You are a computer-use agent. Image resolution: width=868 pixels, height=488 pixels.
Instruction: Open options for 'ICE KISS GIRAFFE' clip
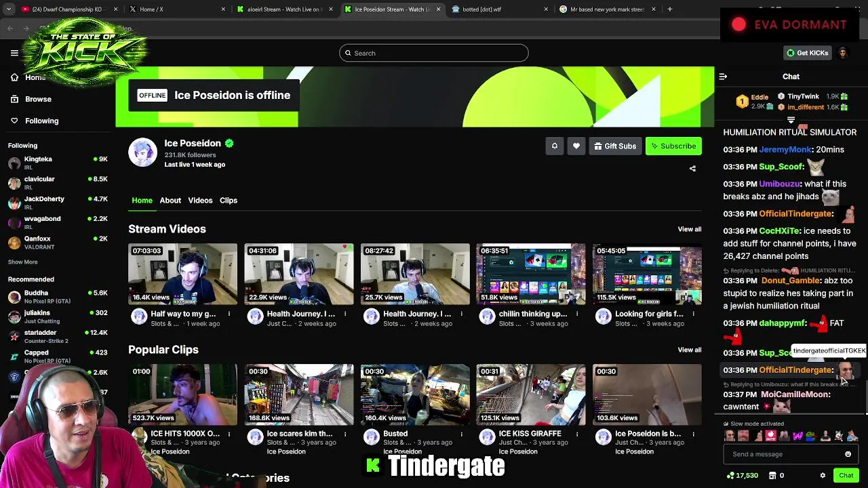(x=577, y=434)
